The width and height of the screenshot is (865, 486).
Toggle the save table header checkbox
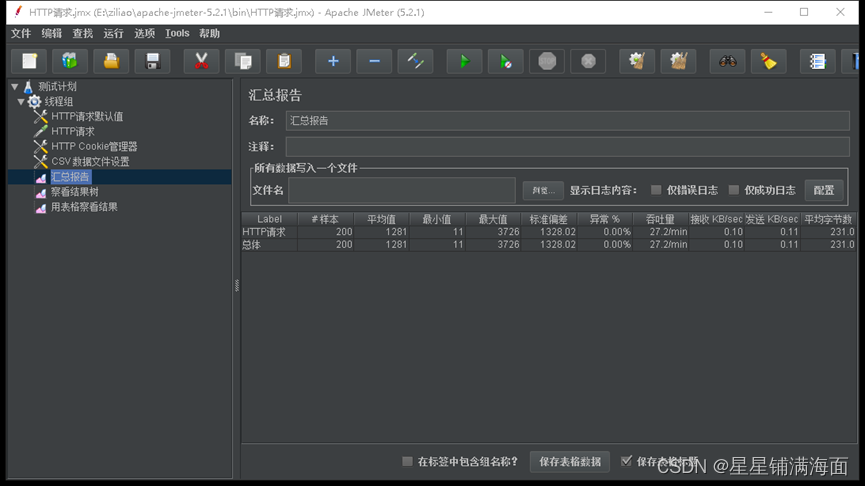pyautogui.click(x=626, y=461)
